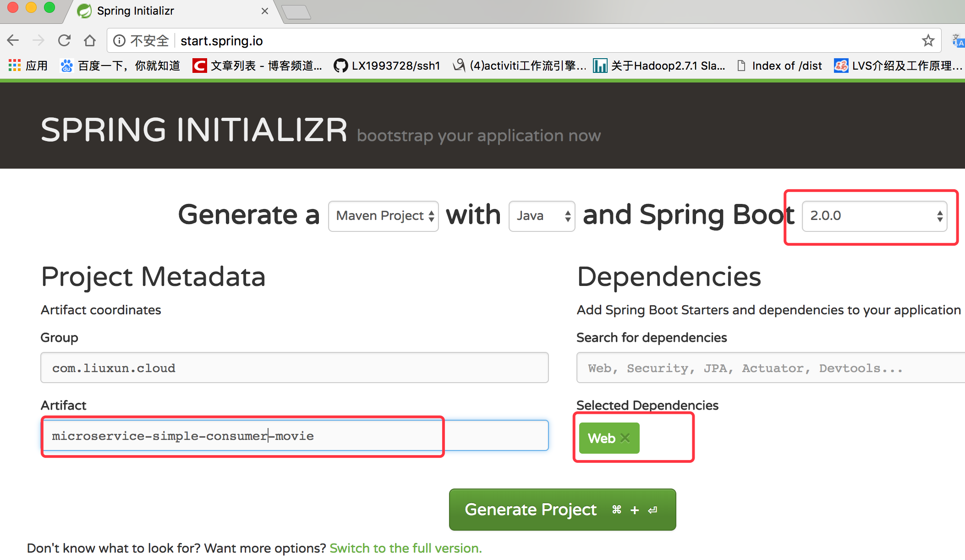Image resolution: width=965 pixels, height=560 pixels.
Task: Click the browser back arrow
Action: tap(13, 41)
